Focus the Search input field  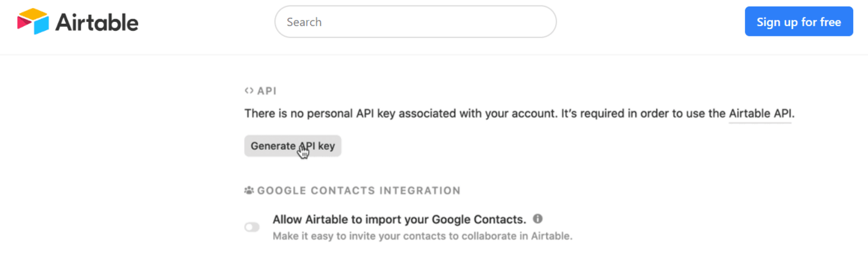415,22
